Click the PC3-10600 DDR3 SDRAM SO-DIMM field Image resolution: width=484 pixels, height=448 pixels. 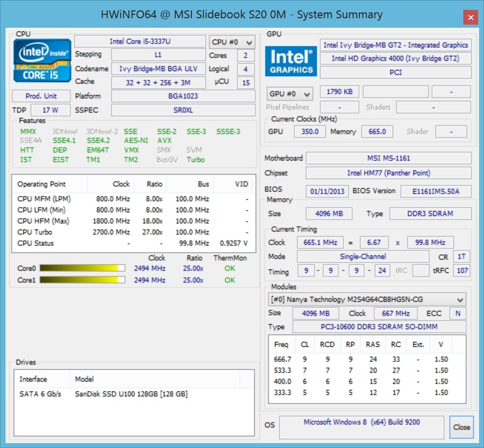(379, 327)
